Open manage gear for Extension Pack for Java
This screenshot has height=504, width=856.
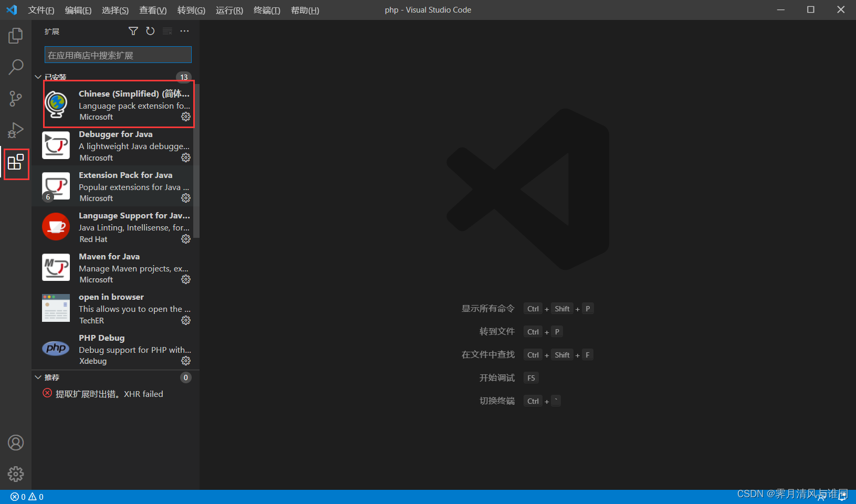click(186, 198)
